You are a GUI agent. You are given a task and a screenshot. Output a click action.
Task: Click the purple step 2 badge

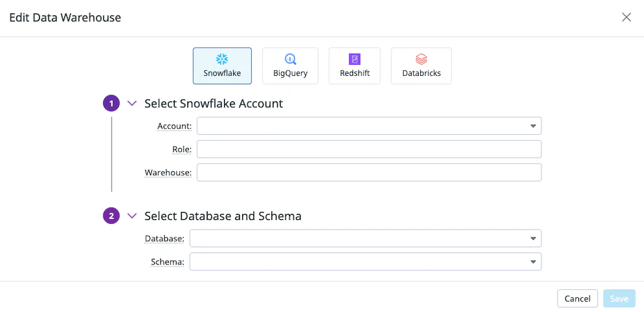coord(112,216)
